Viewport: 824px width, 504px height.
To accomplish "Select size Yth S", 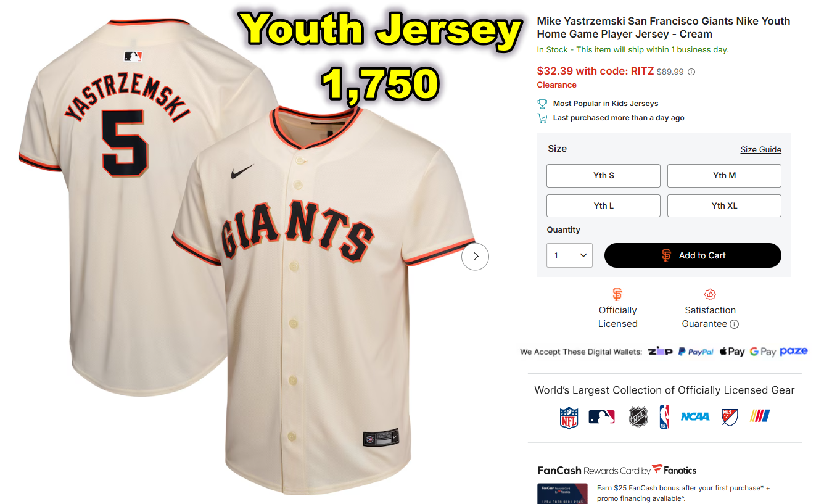I will coord(603,176).
